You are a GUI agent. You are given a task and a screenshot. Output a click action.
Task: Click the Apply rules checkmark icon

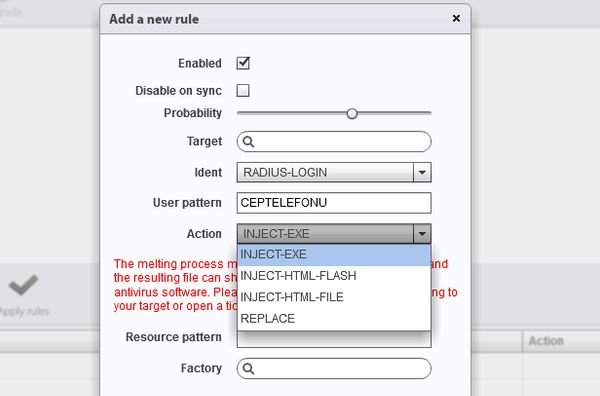(23, 285)
